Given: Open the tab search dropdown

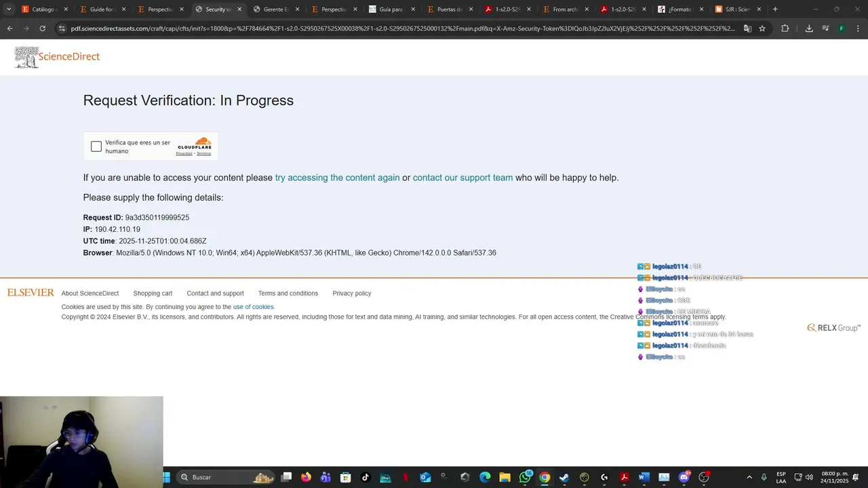Looking at the screenshot, I should [x=9, y=9].
